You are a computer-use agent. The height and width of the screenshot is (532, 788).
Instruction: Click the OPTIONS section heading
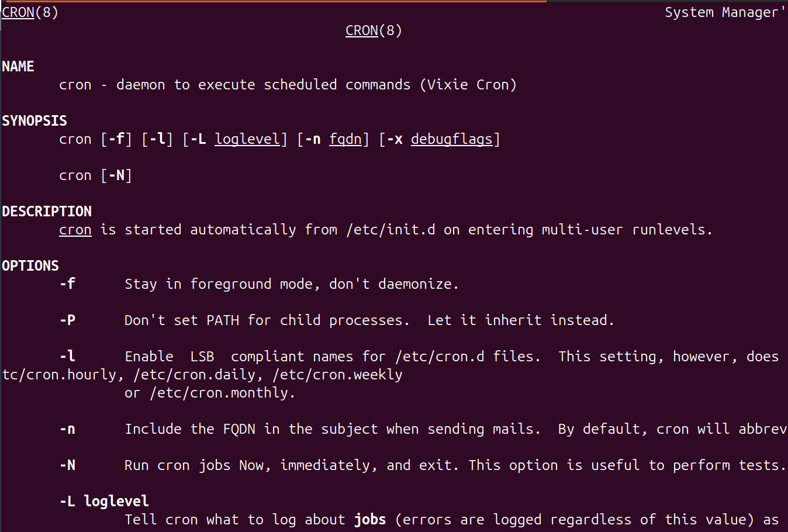point(30,266)
